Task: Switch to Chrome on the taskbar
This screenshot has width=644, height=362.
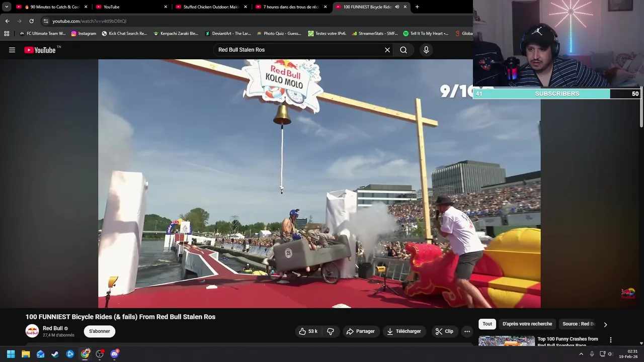Action: (x=85, y=354)
